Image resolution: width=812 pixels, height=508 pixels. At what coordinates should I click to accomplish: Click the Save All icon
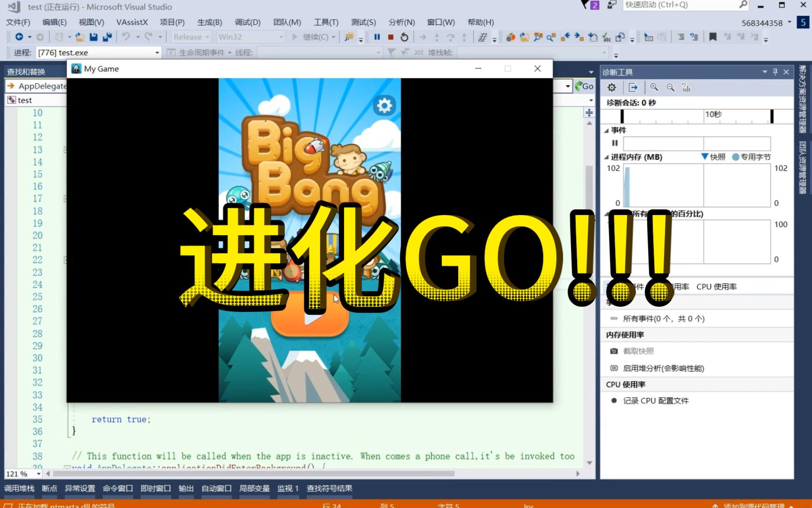107,37
